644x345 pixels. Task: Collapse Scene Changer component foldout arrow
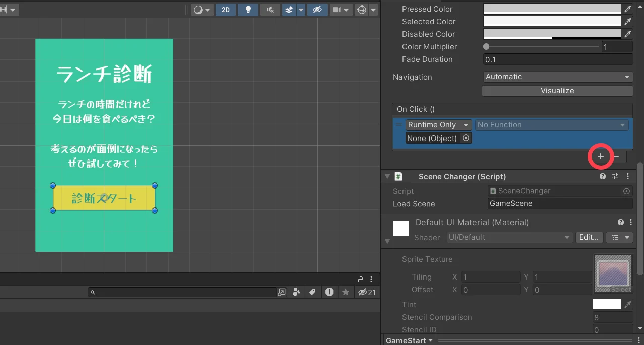[387, 176]
